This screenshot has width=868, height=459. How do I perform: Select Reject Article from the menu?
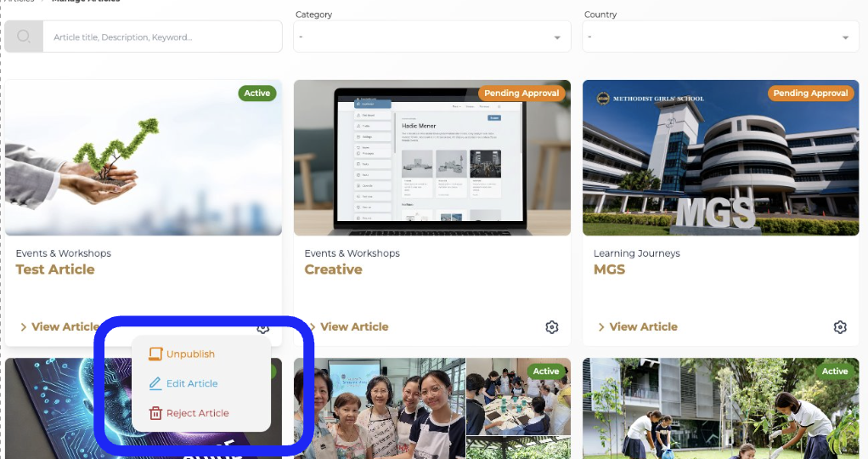pos(197,414)
